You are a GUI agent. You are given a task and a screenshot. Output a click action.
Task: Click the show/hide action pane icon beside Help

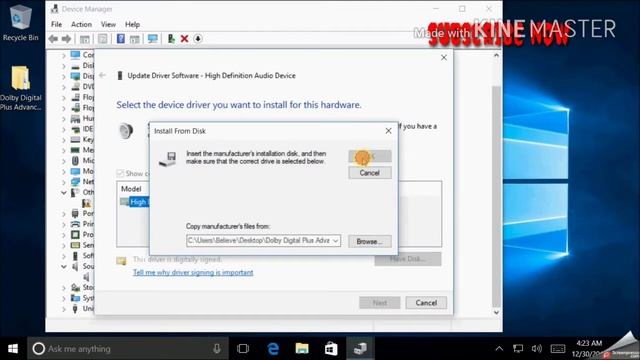[134, 39]
